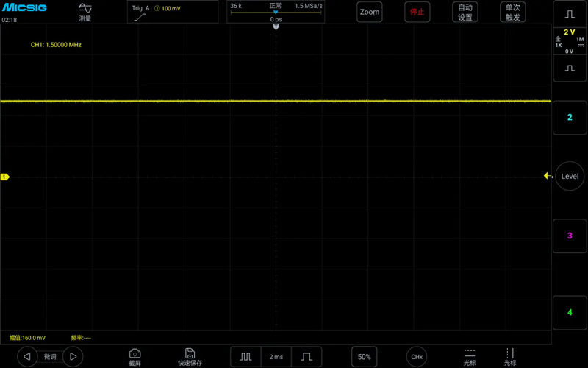Tap the trigger Level knob
The height and width of the screenshot is (368, 588).
tap(570, 176)
